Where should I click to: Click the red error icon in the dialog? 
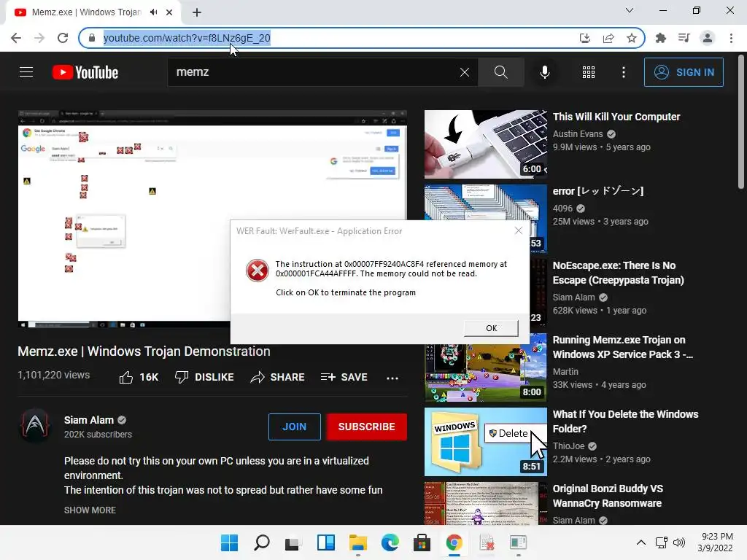(x=258, y=271)
